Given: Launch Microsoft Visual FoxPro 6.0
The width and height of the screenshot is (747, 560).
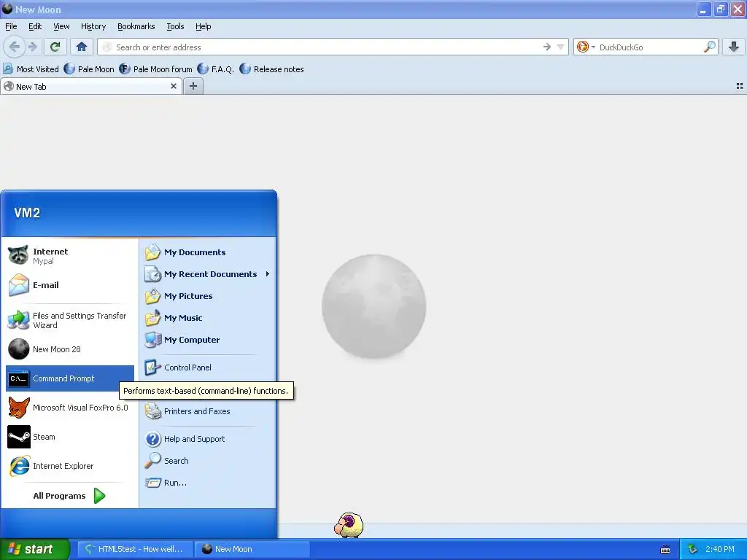Looking at the screenshot, I should (69, 408).
